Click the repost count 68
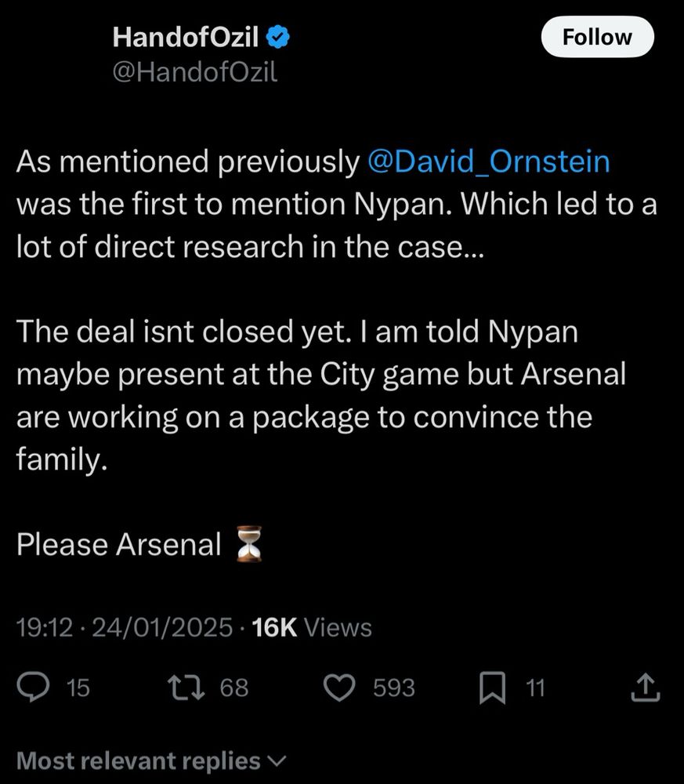Image resolution: width=684 pixels, height=784 pixels. coord(233,688)
